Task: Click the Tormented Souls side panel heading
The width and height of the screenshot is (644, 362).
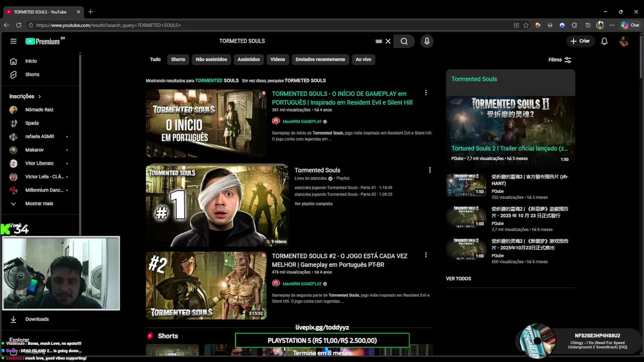Action: tap(474, 79)
